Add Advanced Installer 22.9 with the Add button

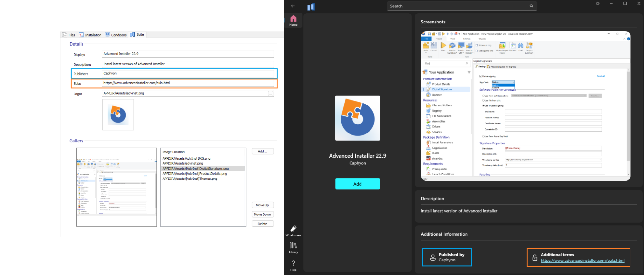pyautogui.click(x=357, y=184)
